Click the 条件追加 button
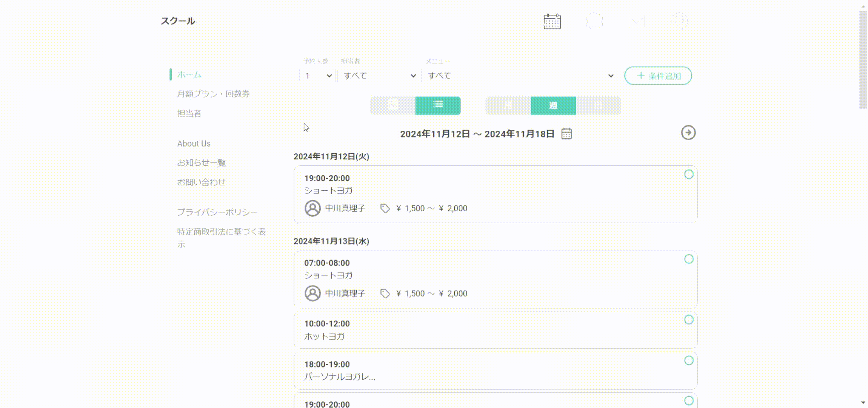This screenshot has width=868, height=408. point(658,76)
